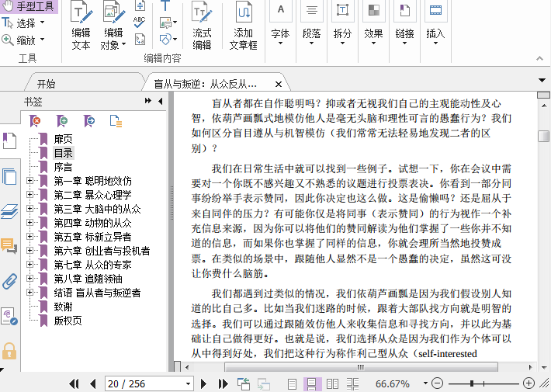
Task: Open the Layers sidebar icon
Action: [x=9, y=211]
